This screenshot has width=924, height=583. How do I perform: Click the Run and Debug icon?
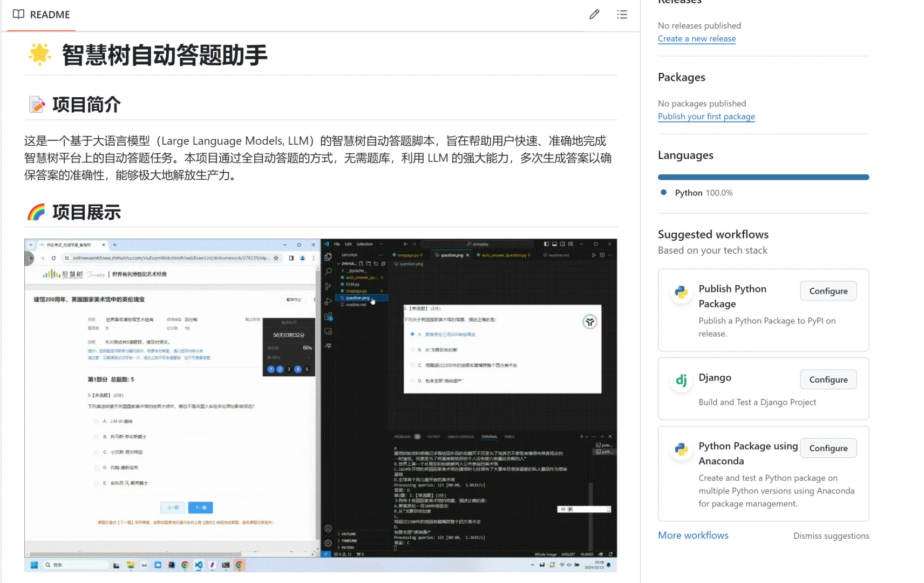pos(328,301)
